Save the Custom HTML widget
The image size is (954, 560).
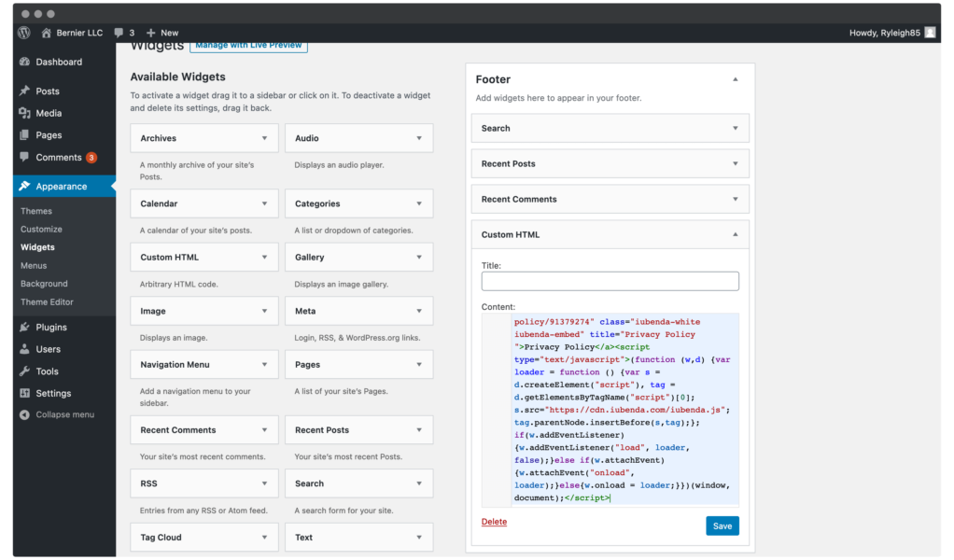click(722, 526)
